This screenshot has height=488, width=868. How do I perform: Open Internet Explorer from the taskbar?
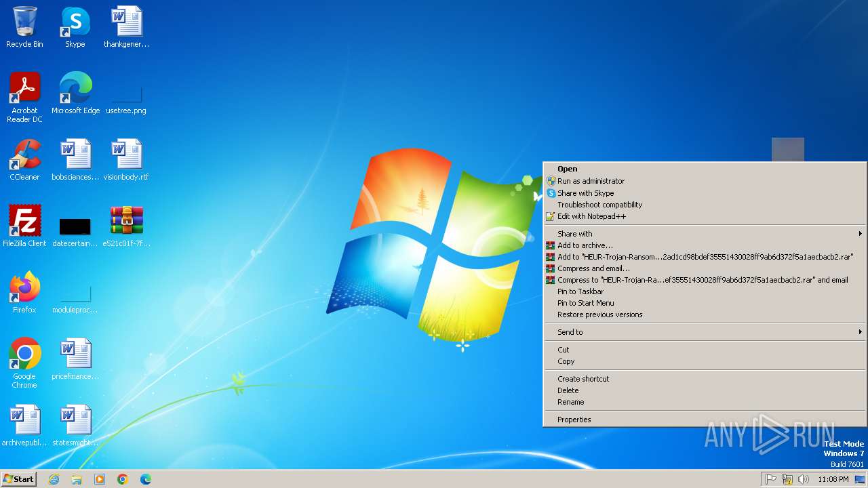tap(54, 479)
